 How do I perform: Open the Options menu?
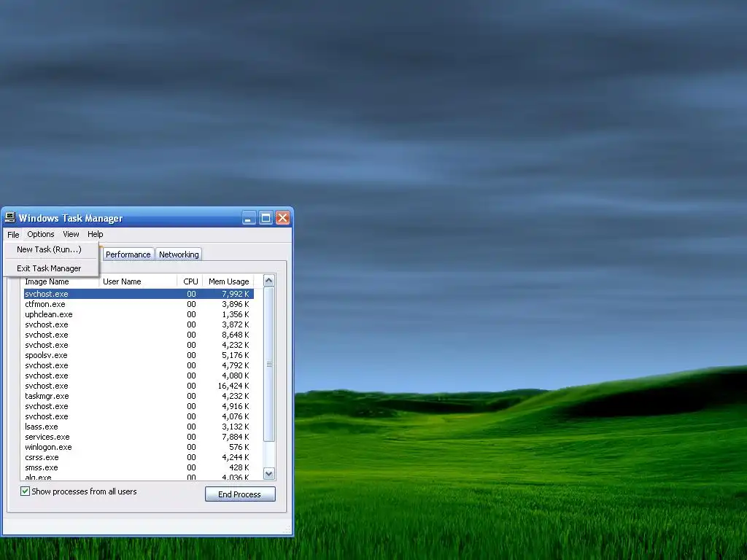41,234
